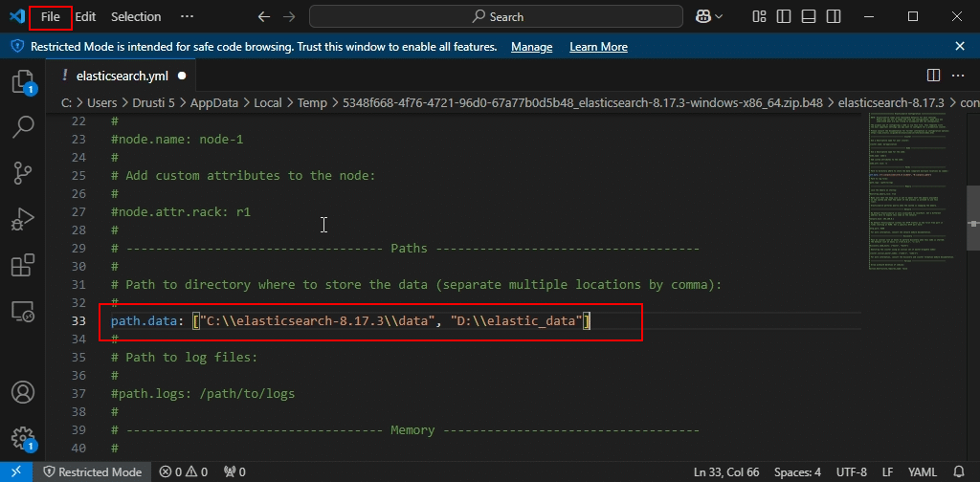Toggle the secondary side bar layout button
Viewport: 980px width, 482px height.
tap(833, 16)
